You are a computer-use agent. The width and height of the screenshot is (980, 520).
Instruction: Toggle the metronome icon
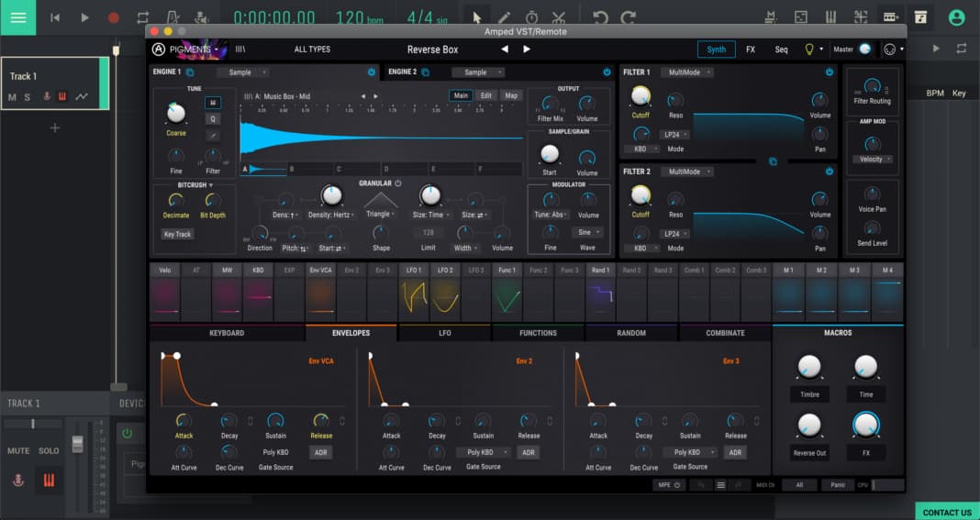[173, 17]
